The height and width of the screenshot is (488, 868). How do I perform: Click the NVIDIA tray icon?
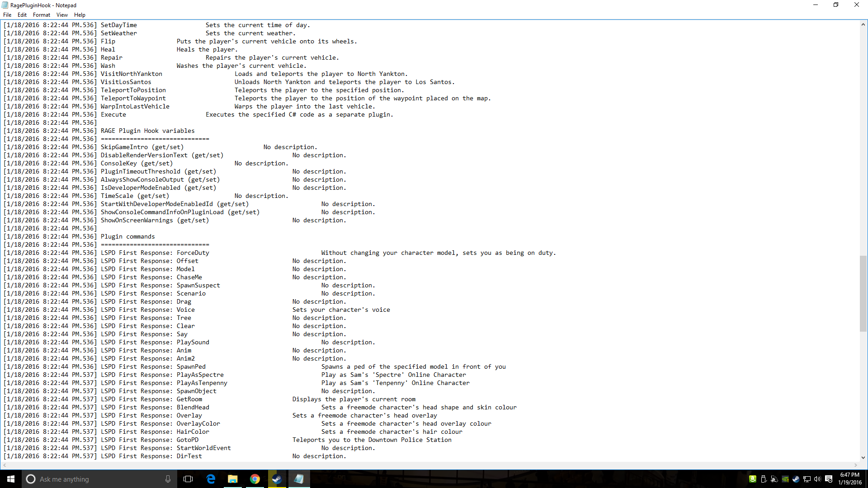[x=785, y=479]
